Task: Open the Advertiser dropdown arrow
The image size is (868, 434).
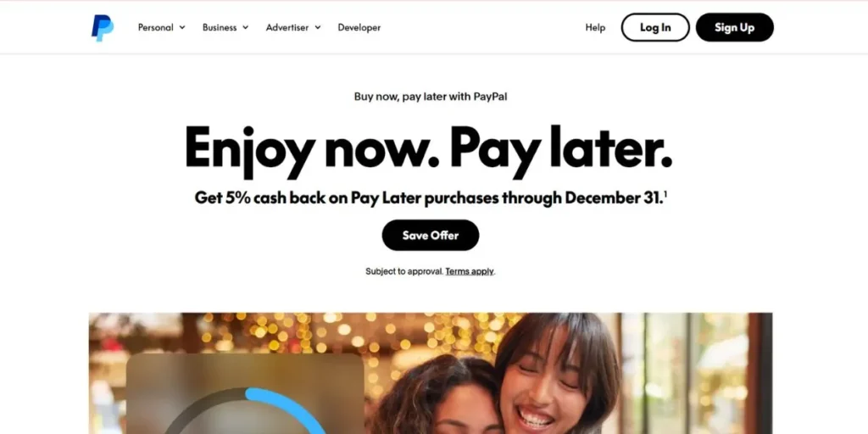Action: [318, 27]
